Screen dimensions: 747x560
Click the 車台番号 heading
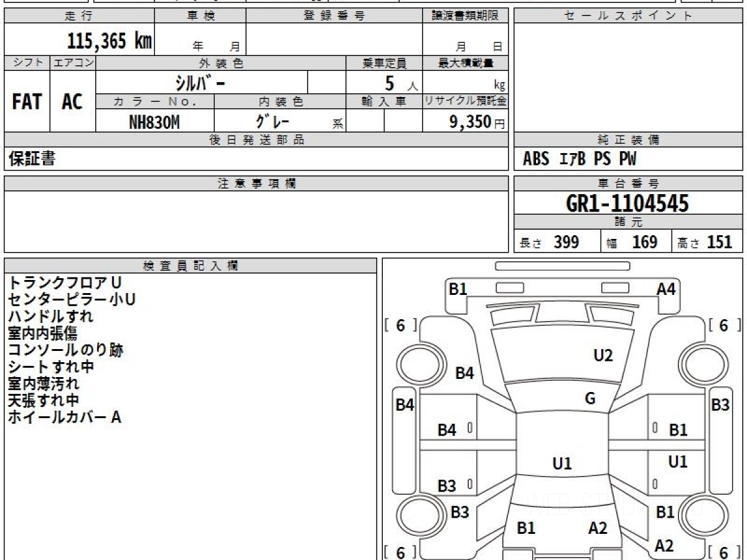(x=628, y=184)
